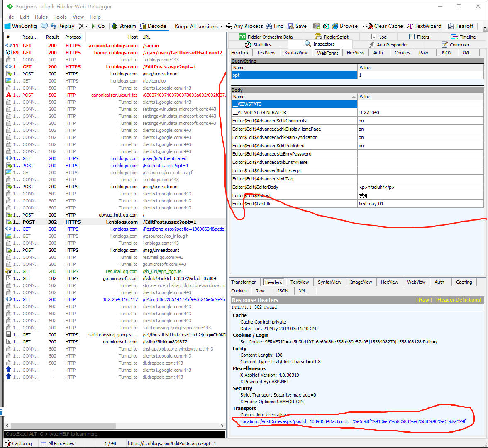Viewport: 488px width, 448px height.
Task: Toggle Stream mode on
Action: click(123, 26)
